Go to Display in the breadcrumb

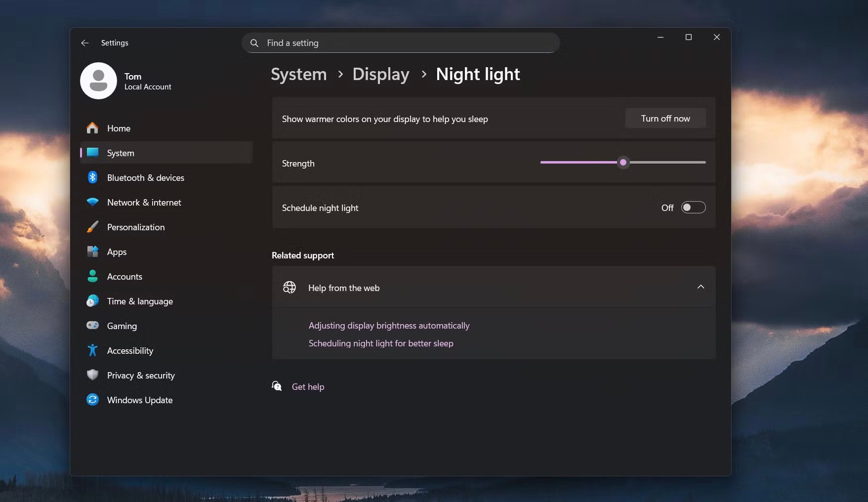pyautogui.click(x=380, y=74)
